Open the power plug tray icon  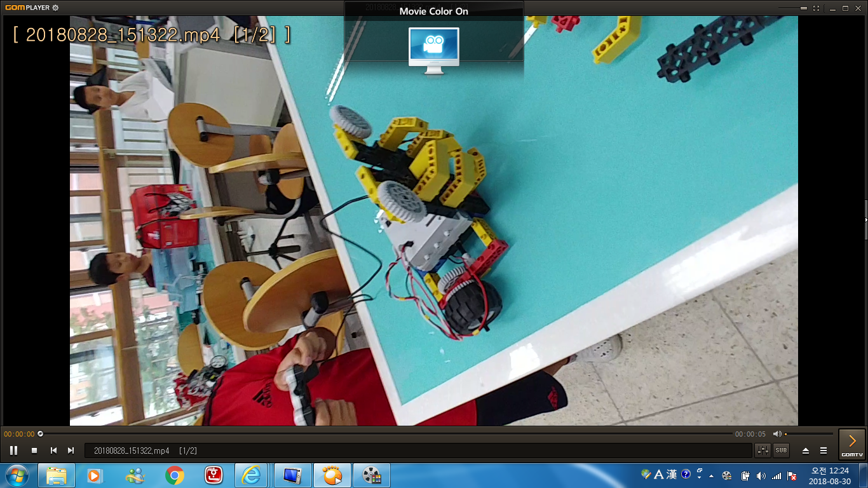coord(745,475)
